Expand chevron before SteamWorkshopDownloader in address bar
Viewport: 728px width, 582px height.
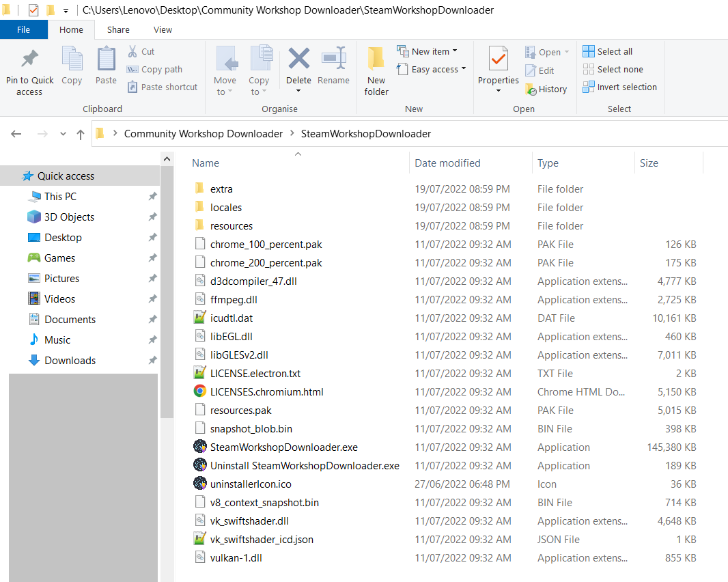(292, 133)
